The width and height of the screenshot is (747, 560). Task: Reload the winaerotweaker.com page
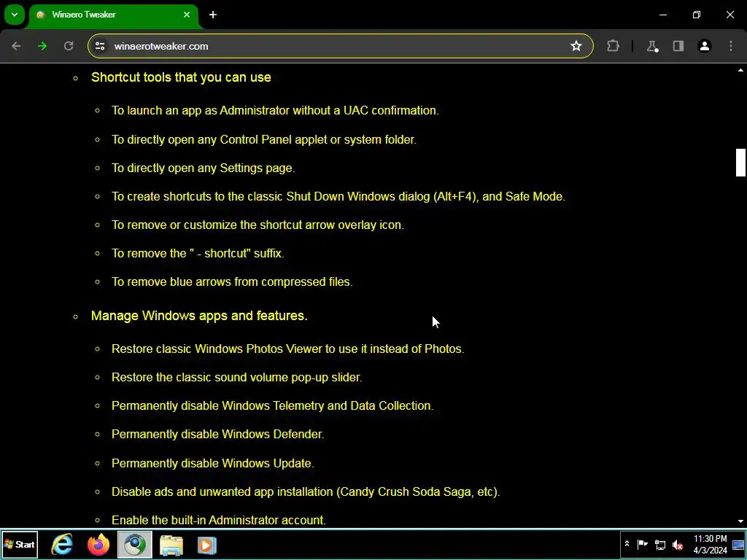69,46
